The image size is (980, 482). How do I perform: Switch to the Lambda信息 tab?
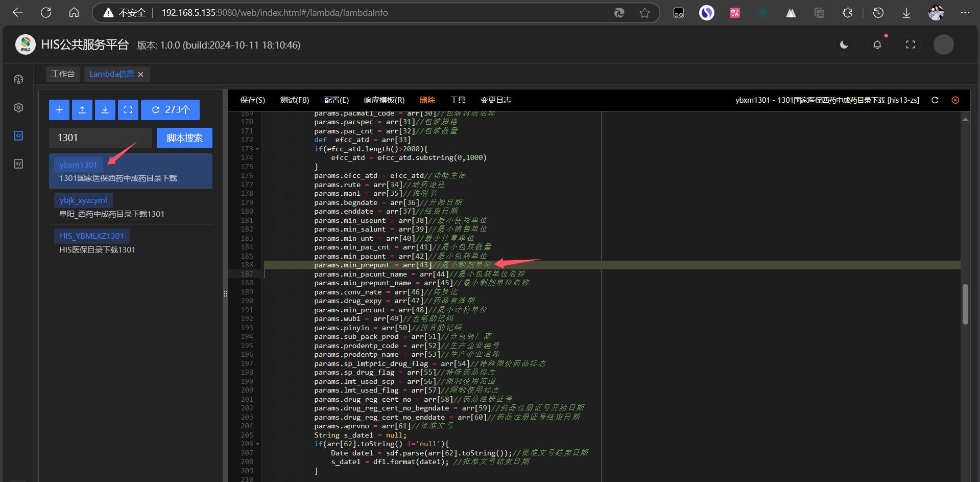pos(112,74)
